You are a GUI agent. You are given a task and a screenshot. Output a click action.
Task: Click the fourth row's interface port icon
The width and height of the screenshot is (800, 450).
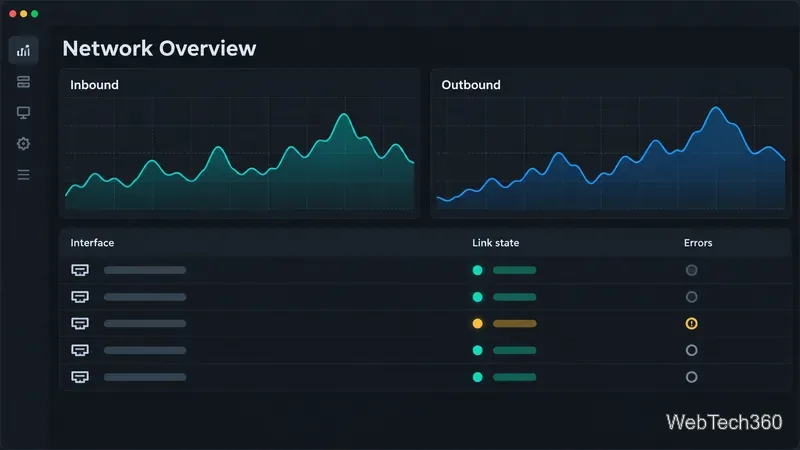tap(80, 350)
